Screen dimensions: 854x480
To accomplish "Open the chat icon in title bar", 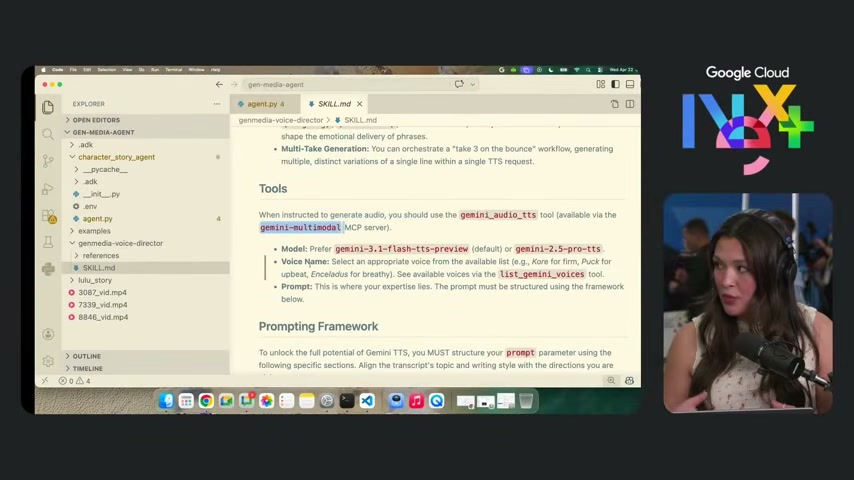I will [459, 84].
